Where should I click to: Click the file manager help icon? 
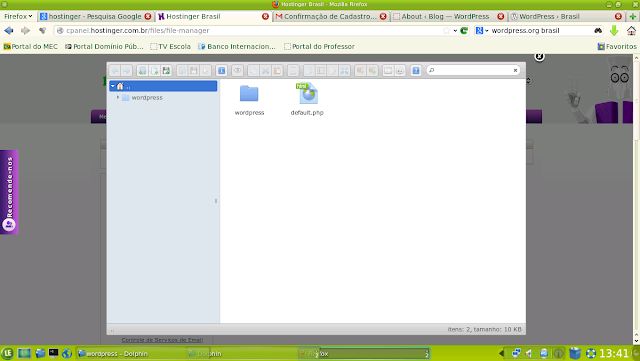(416, 71)
